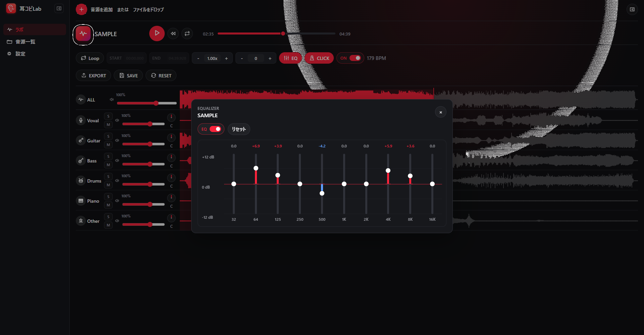Click the 179 BPM value
The width and height of the screenshot is (644, 335).
click(x=376, y=58)
